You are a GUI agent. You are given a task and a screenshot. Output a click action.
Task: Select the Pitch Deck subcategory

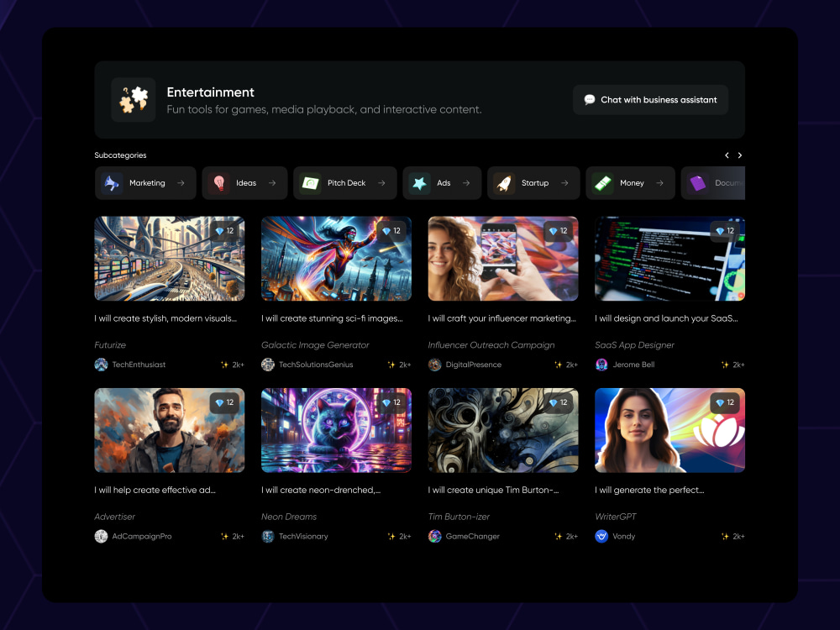pyautogui.click(x=345, y=183)
